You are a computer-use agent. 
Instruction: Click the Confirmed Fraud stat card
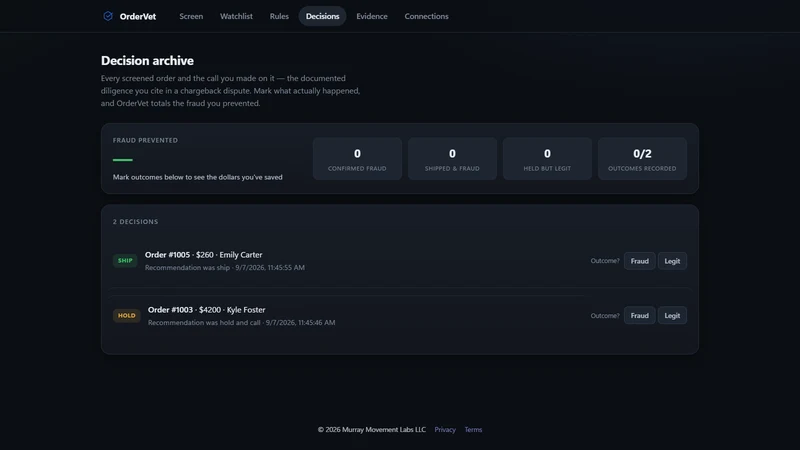357,159
